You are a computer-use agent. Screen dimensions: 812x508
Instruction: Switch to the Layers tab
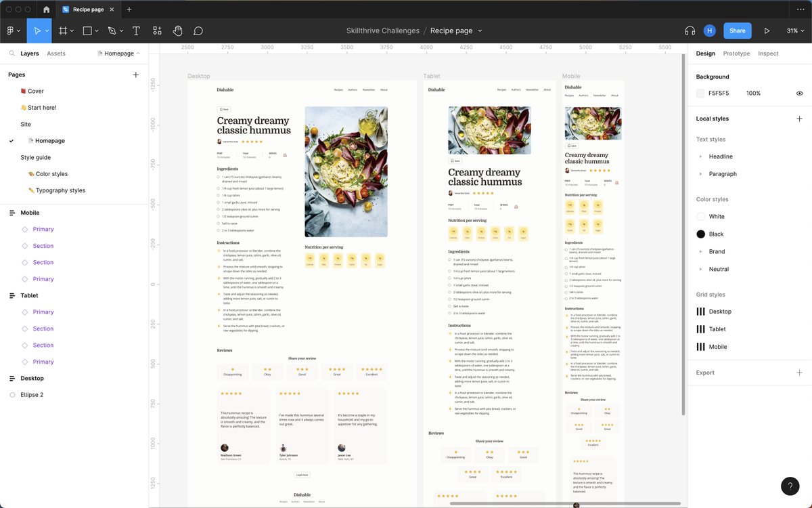pyautogui.click(x=30, y=54)
